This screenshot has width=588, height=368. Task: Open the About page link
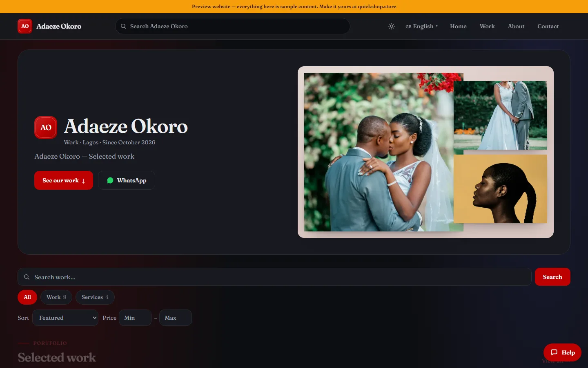pos(516,26)
